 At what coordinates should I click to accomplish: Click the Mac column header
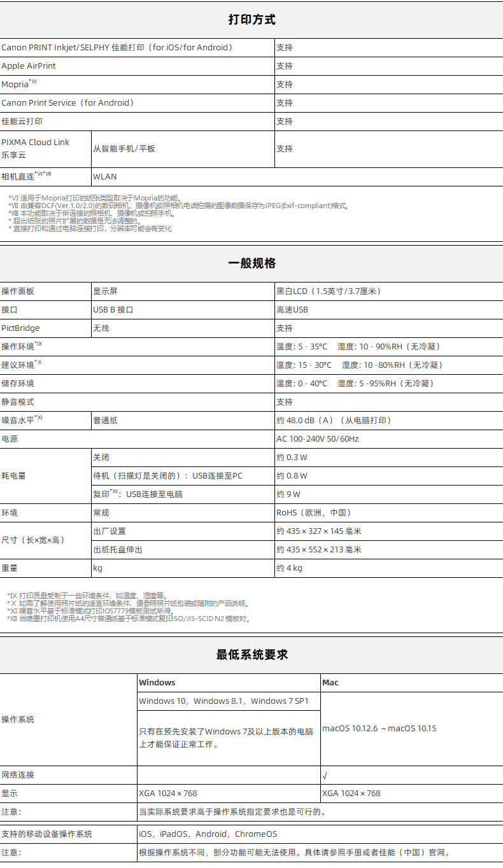(x=330, y=682)
